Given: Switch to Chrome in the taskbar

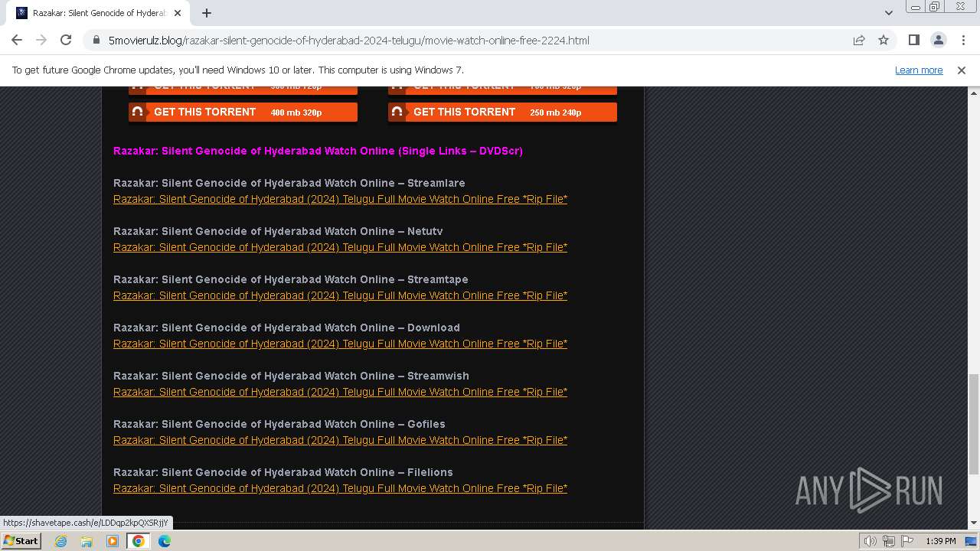Looking at the screenshot, I should pos(139,541).
